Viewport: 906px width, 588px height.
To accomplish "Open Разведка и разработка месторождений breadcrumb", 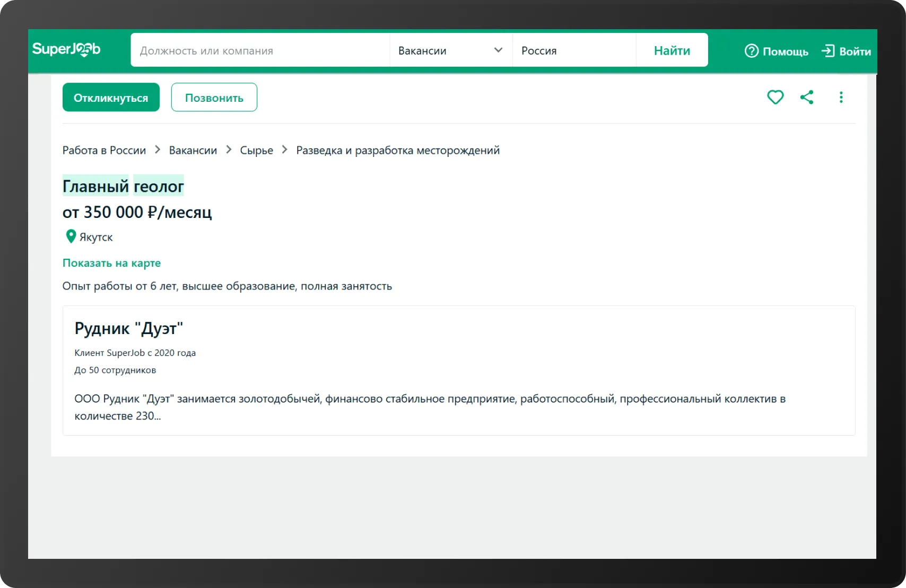I will pos(397,151).
